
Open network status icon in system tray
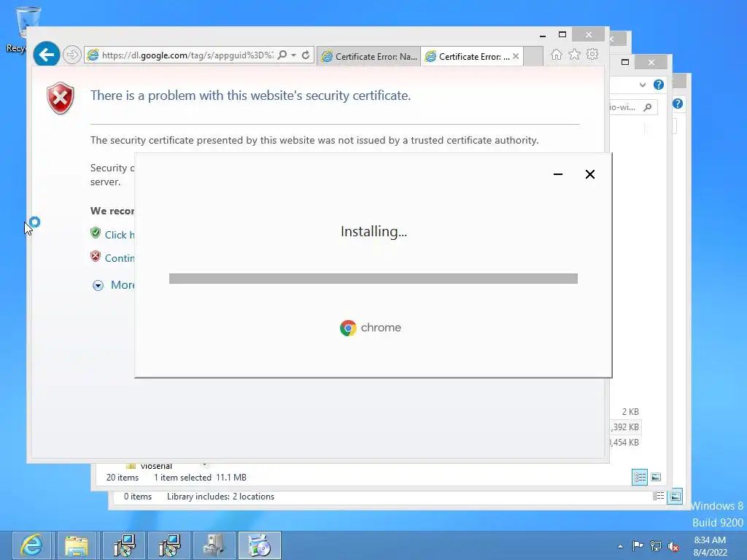pyautogui.click(x=656, y=546)
